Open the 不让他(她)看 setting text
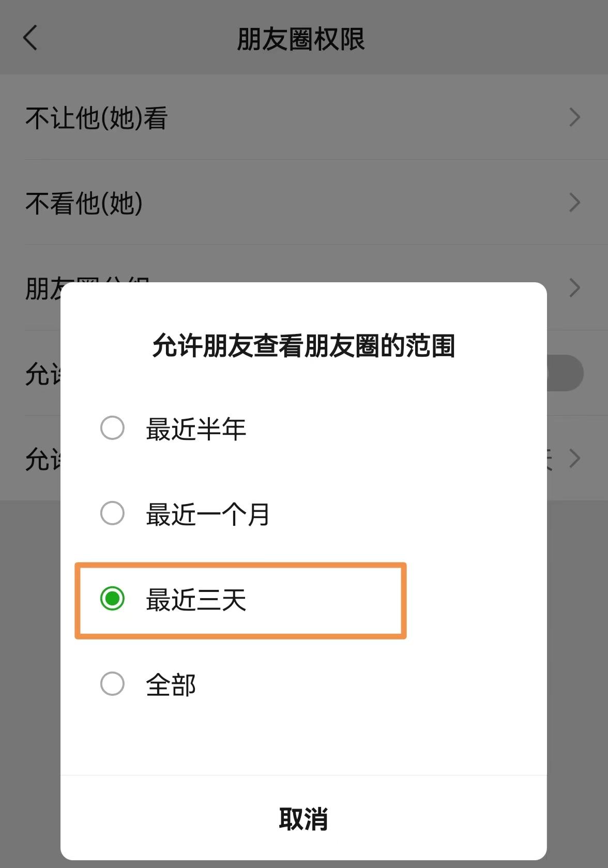 (x=97, y=118)
